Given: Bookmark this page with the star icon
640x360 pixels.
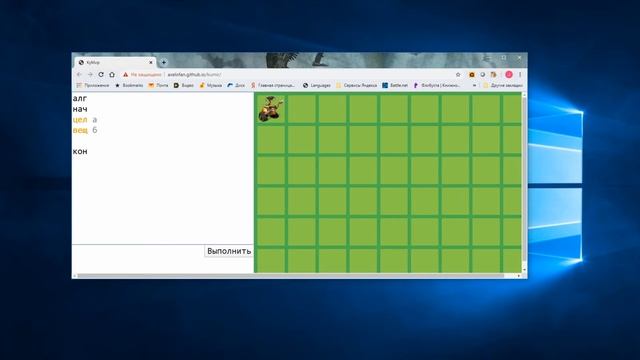Looking at the screenshot, I should click(458, 75).
